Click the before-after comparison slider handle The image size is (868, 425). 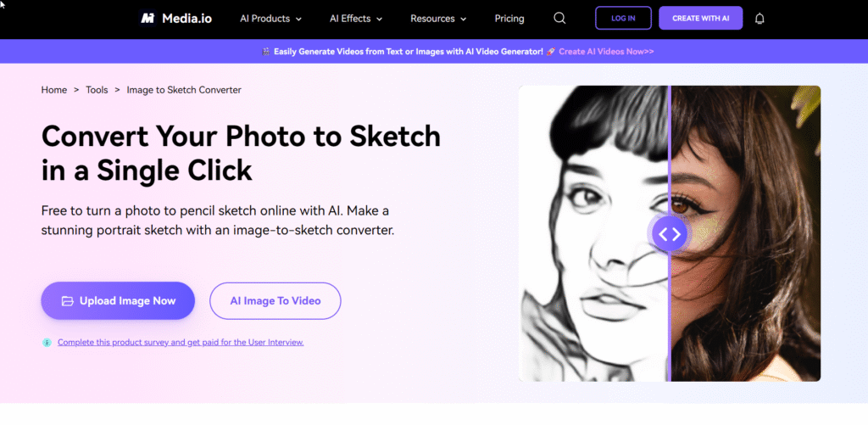click(670, 234)
